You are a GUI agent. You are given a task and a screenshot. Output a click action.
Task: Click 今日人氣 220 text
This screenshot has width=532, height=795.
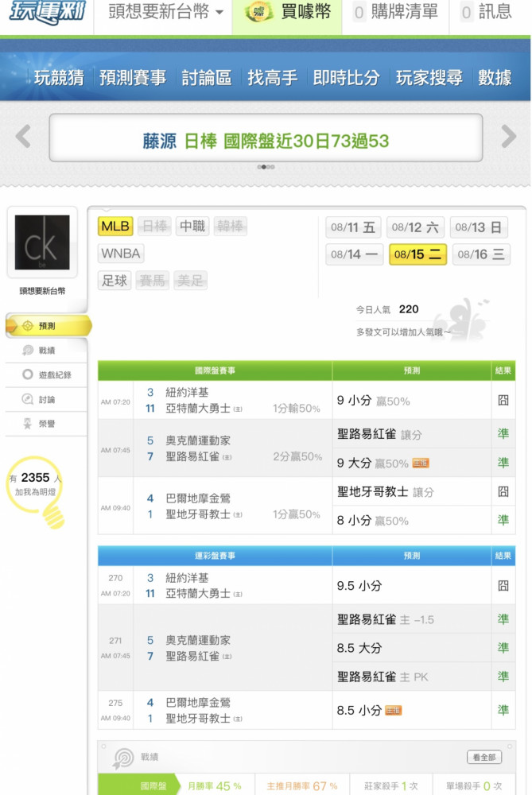[x=387, y=309]
